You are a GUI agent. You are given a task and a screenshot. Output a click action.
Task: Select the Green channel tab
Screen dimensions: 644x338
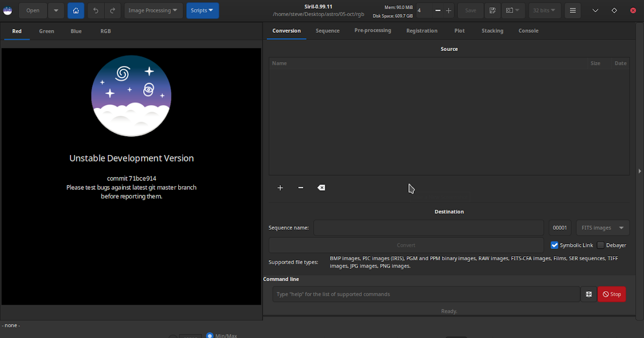click(x=47, y=31)
